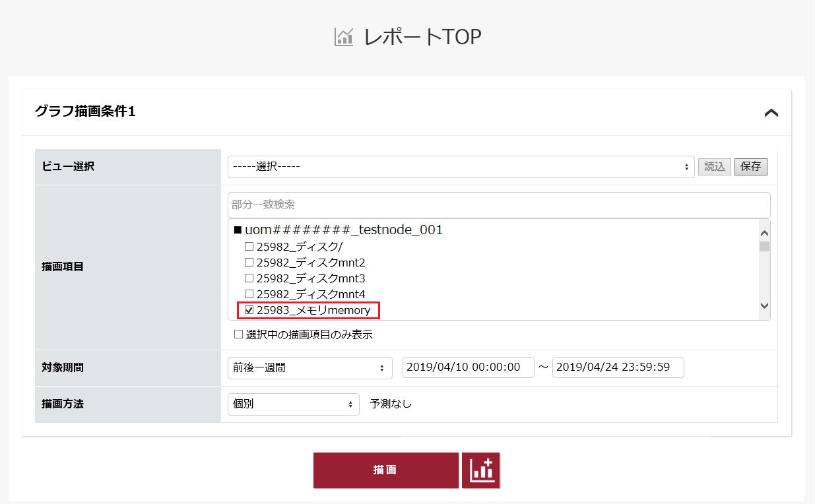
Task: Click the 部分一致検索 search field
Action: [498, 205]
